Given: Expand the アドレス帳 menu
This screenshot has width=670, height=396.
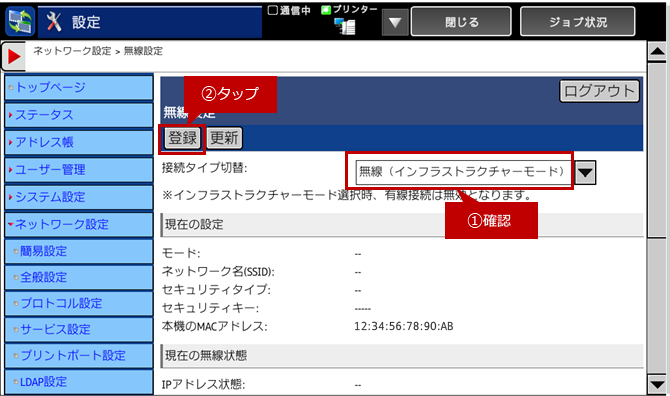Looking at the screenshot, I should click(79, 143).
